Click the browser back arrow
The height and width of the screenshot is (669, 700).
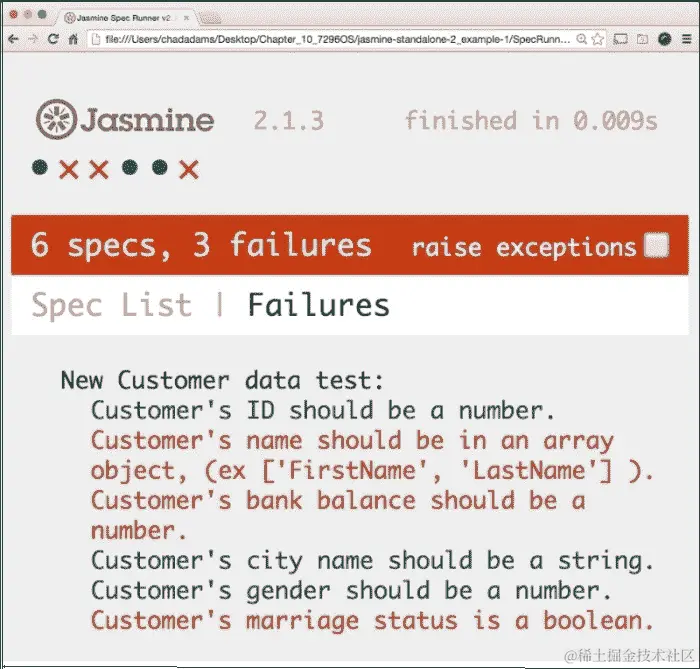coord(13,39)
